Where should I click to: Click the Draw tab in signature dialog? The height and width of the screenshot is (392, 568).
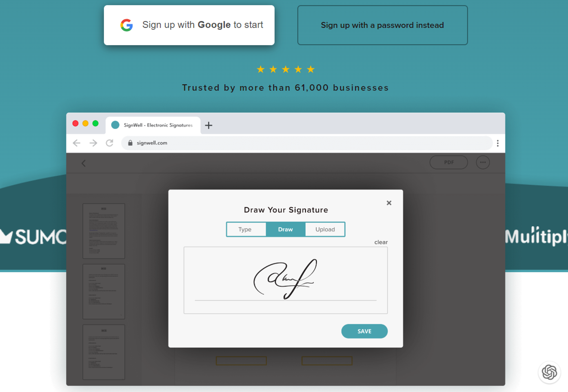click(285, 229)
